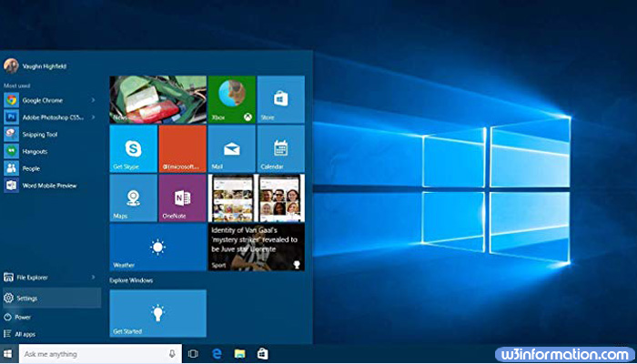Open Store from taskbar
Viewport: 637px width, 364px height.
click(262, 354)
